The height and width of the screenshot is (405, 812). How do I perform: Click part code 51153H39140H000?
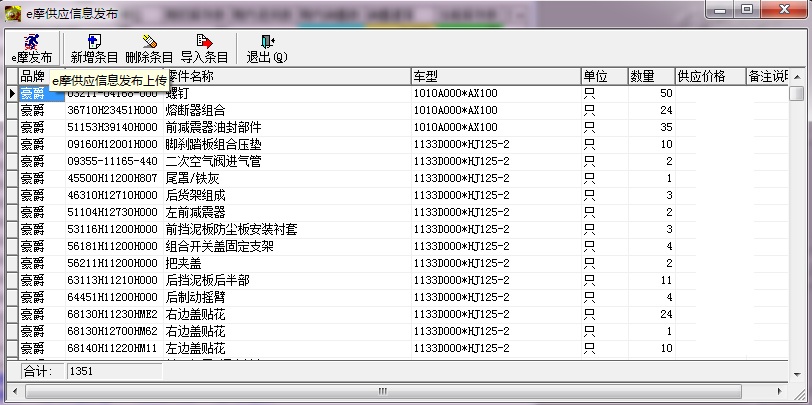[x=112, y=127]
